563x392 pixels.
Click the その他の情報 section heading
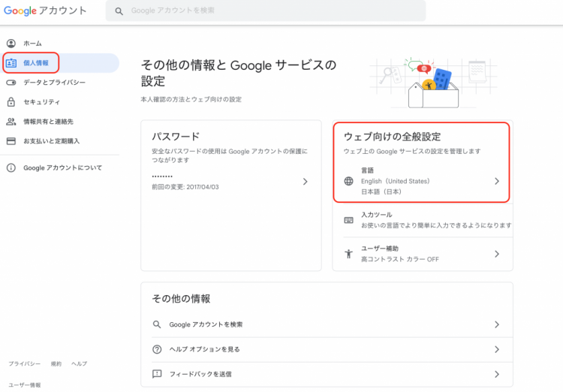(x=181, y=299)
